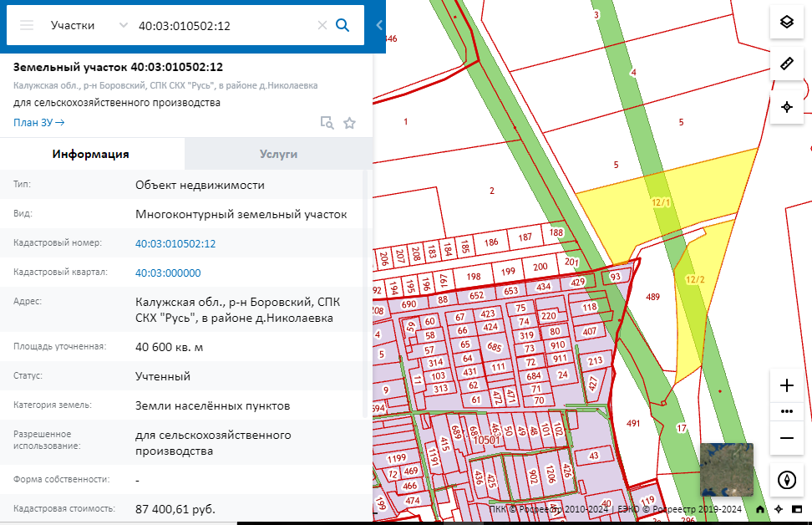Run search with the magnifier icon
The image size is (812, 525).
[343, 25]
